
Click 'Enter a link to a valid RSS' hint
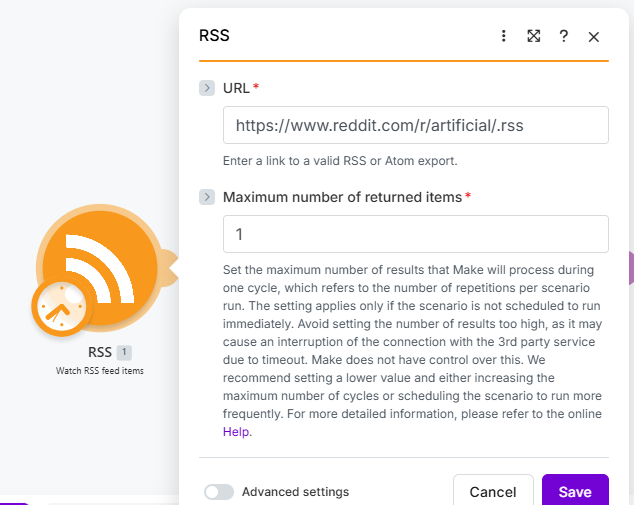(x=340, y=161)
